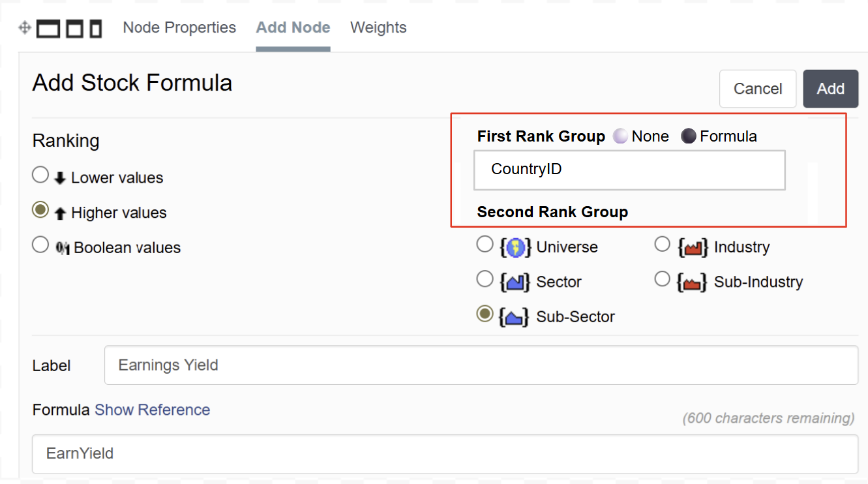Image resolution: width=868 pixels, height=484 pixels.
Task: Click the Industry red factory icon
Action: 693,248
